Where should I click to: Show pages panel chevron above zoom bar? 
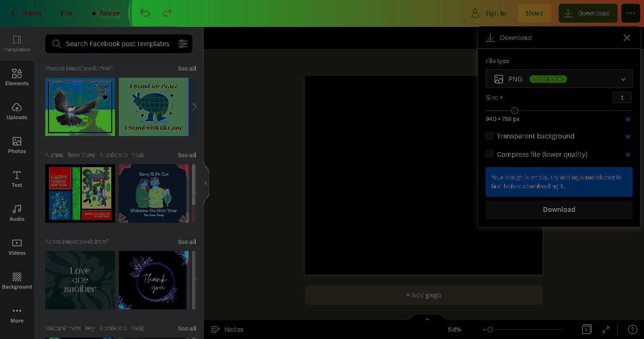coord(428,319)
